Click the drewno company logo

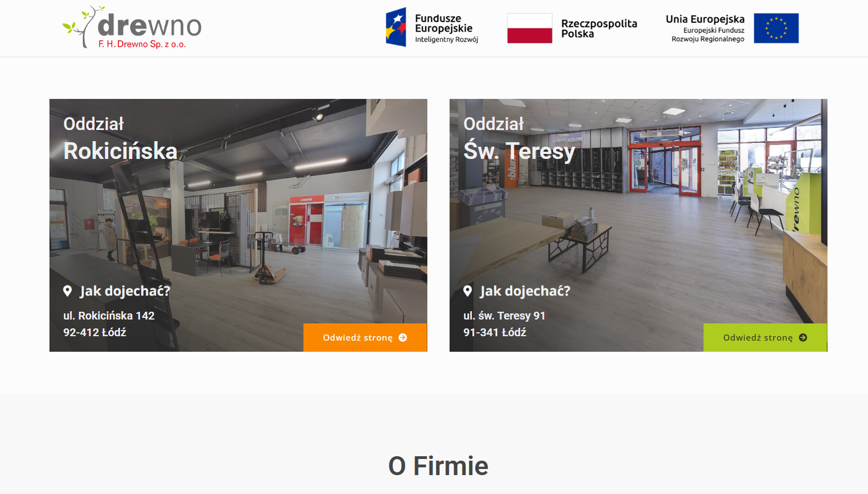tap(132, 27)
